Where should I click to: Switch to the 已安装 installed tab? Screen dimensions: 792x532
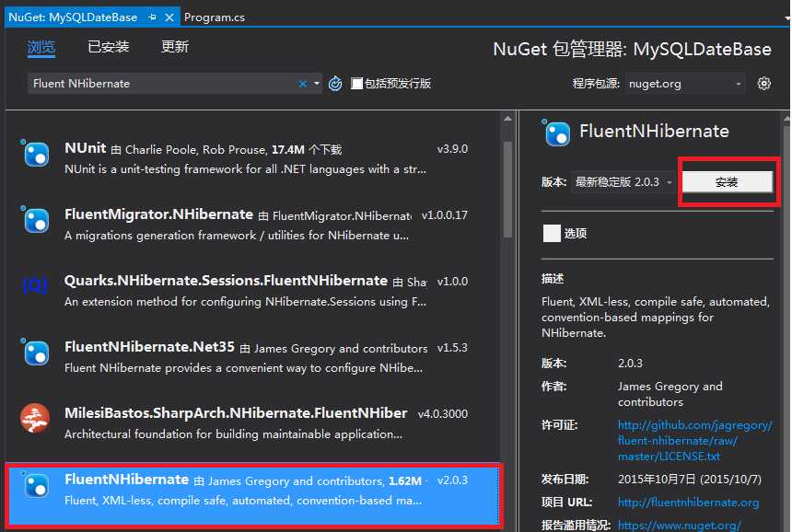coord(108,47)
